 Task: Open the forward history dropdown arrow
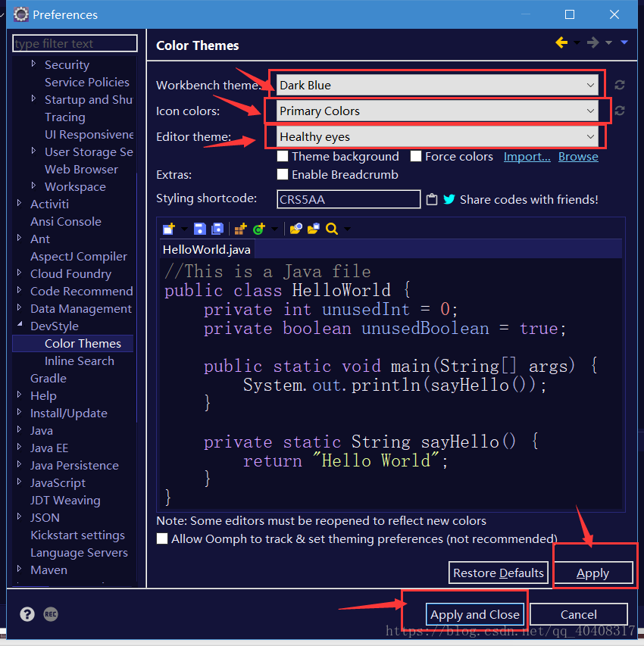click(608, 43)
